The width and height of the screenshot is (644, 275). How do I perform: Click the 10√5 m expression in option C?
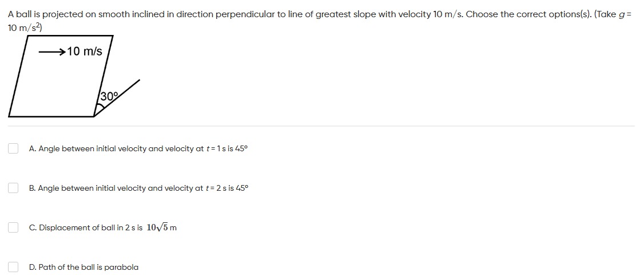tap(162, 227)
